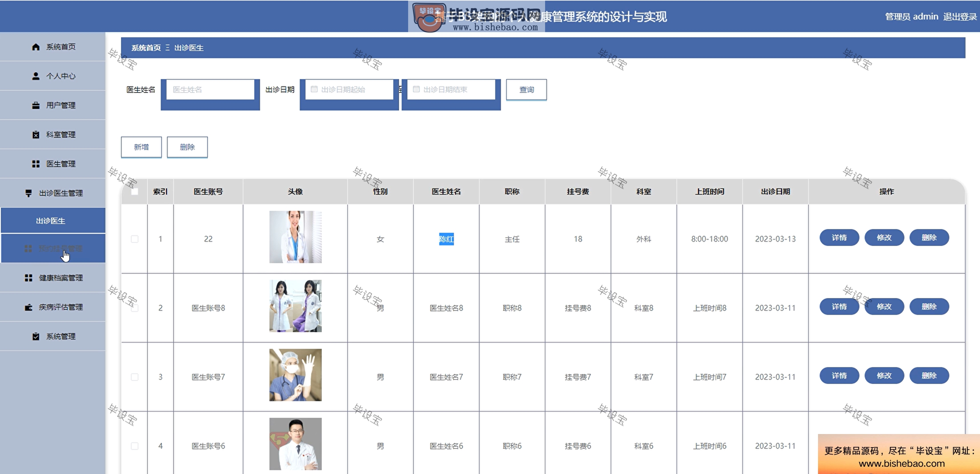Open the 出诊日期起始 date picker
The width and height of the screenshot is (980, 474).
[349, 89]
